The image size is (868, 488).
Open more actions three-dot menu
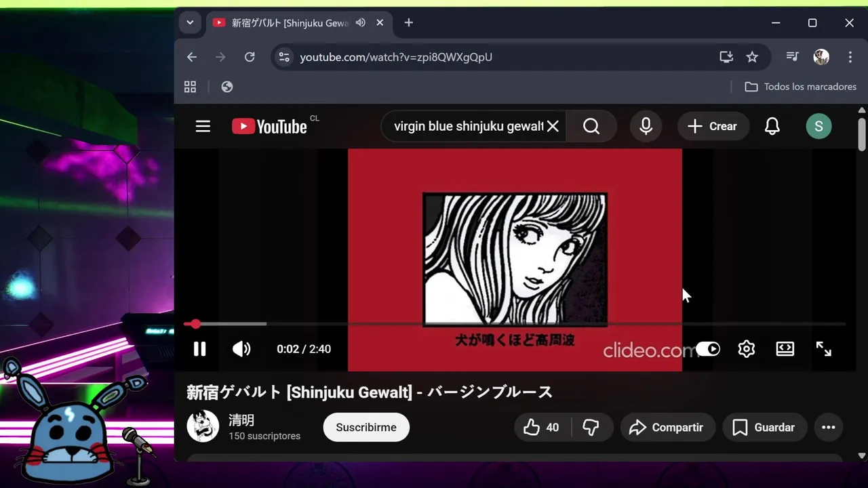828,428
